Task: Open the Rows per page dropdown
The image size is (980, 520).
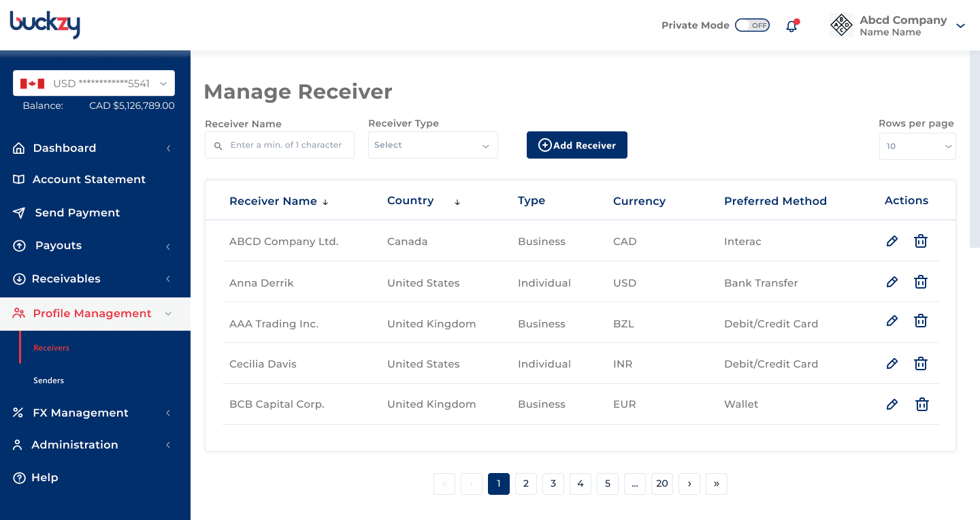Action: coord(917,146)
